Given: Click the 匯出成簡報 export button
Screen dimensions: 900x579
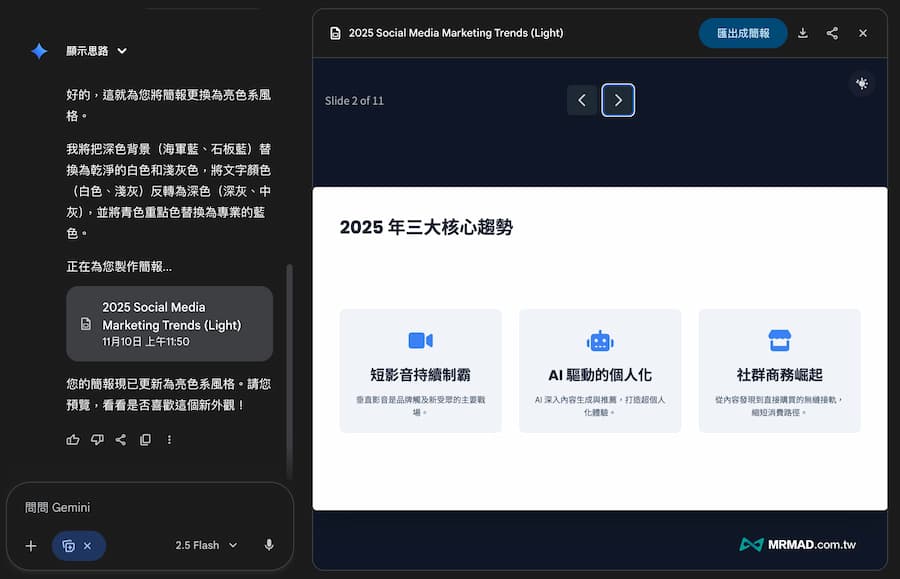Looking at the screenshot, I should click(743, 32).
